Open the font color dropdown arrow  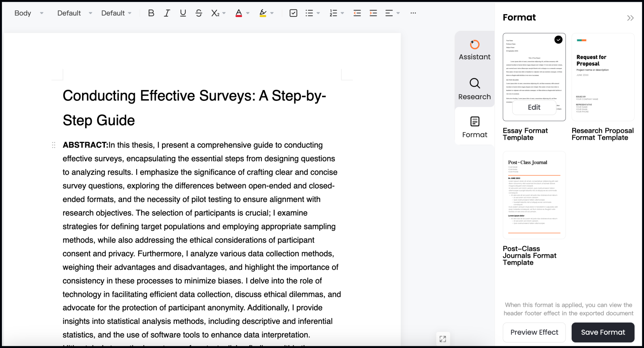[247, 13]
